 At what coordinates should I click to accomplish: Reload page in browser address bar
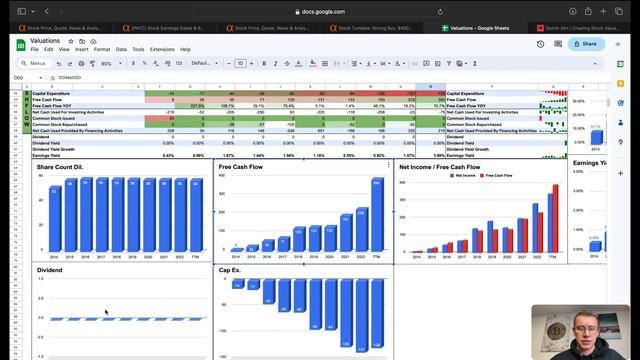440,12
